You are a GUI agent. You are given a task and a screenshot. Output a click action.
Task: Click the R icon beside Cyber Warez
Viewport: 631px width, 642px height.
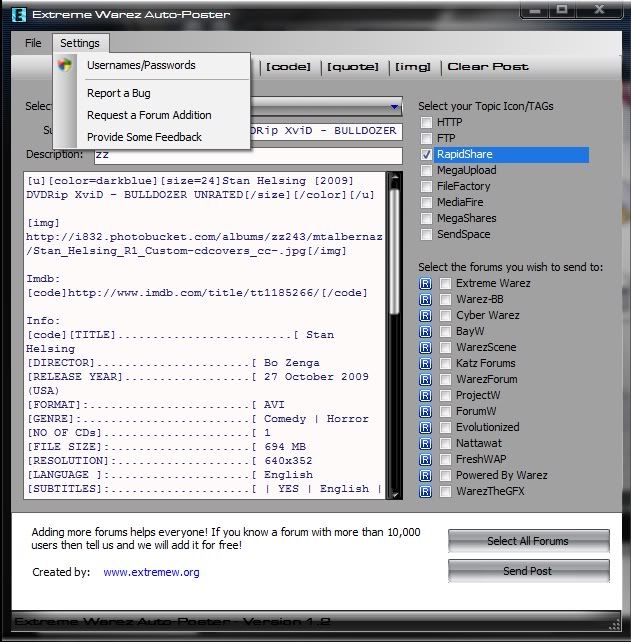[x=425, y=315]
